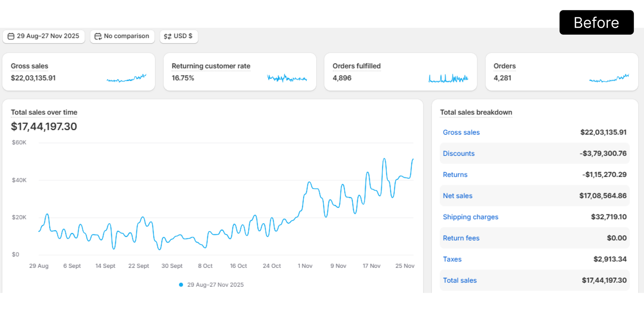Click the blue legend dot below chart
Viewport: 644px width, 325px height.
coord(181,285)
